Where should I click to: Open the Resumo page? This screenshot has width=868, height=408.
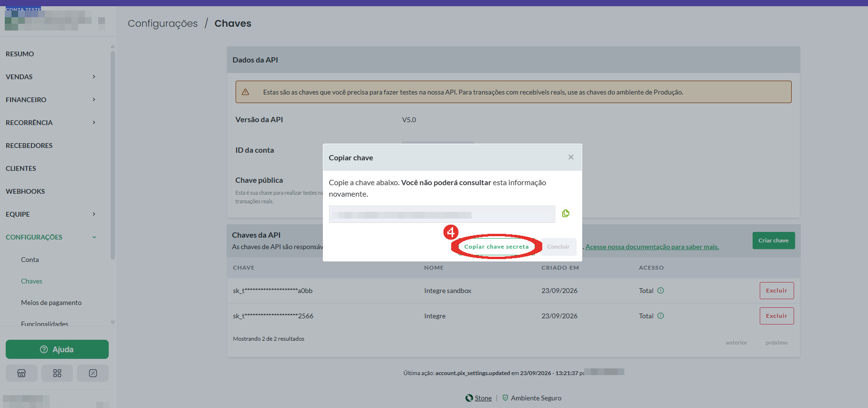point(20,54)
